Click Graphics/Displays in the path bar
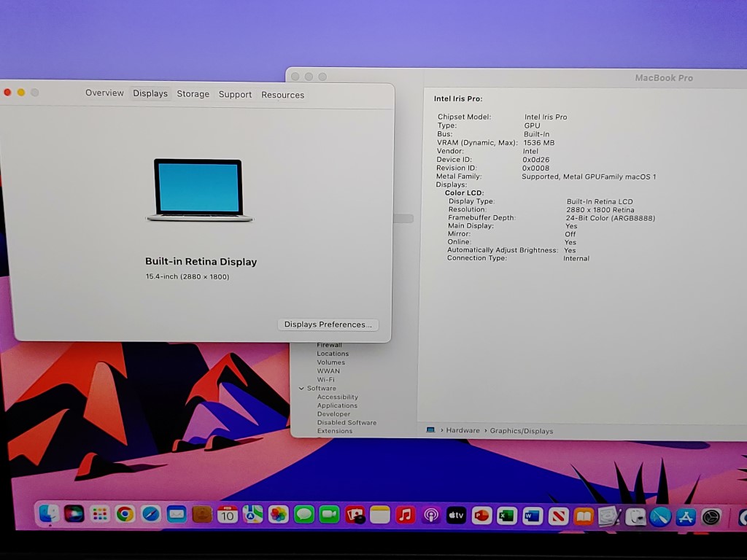Screen dimensions: 747x560 (x=522, y=431)
